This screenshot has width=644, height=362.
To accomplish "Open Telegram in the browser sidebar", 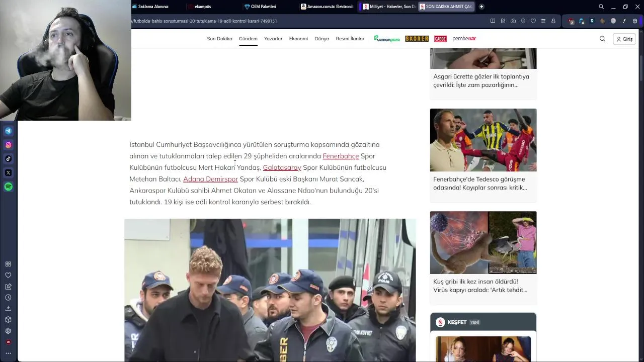I will (8, 131).
